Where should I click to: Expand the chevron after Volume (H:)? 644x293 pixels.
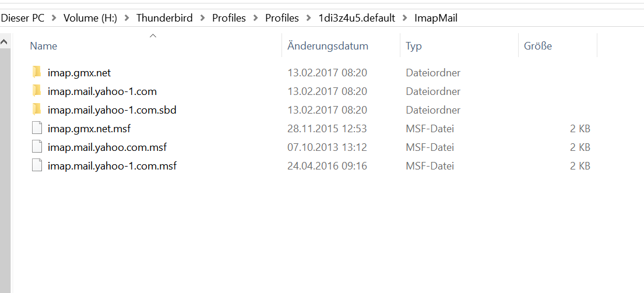[126, 18]
